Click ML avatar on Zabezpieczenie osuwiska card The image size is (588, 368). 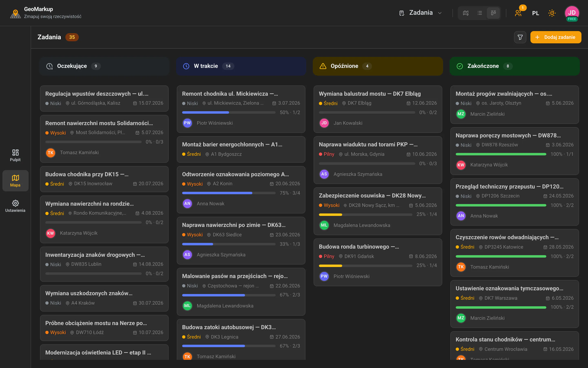click(x=324, y=225)
